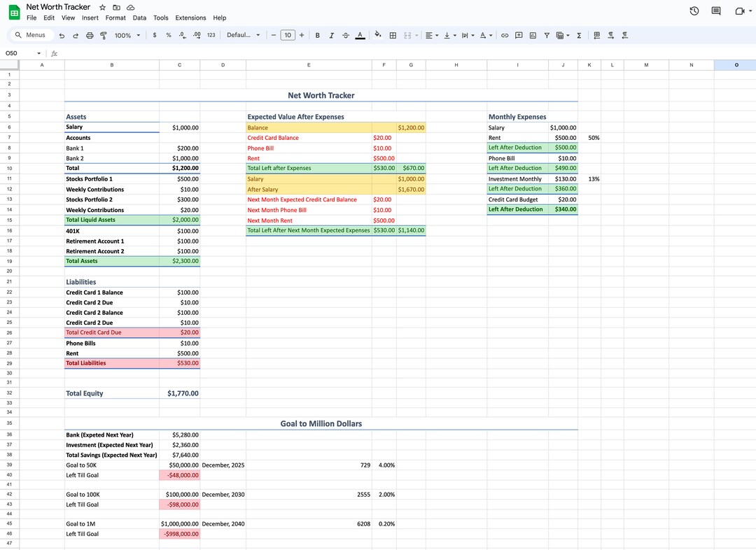Set left-to-right text direction
756x550 pixels.
(611, 35)
